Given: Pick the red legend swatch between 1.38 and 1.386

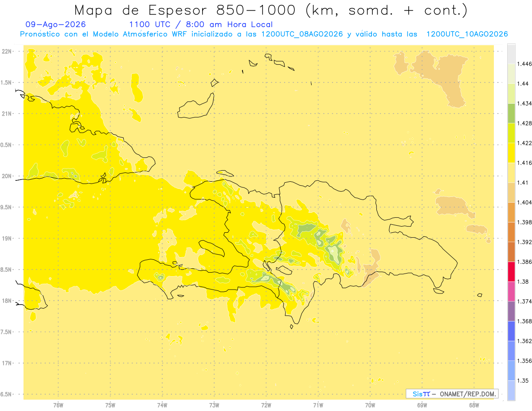Looking at the screenshot, I should [511, 271].
